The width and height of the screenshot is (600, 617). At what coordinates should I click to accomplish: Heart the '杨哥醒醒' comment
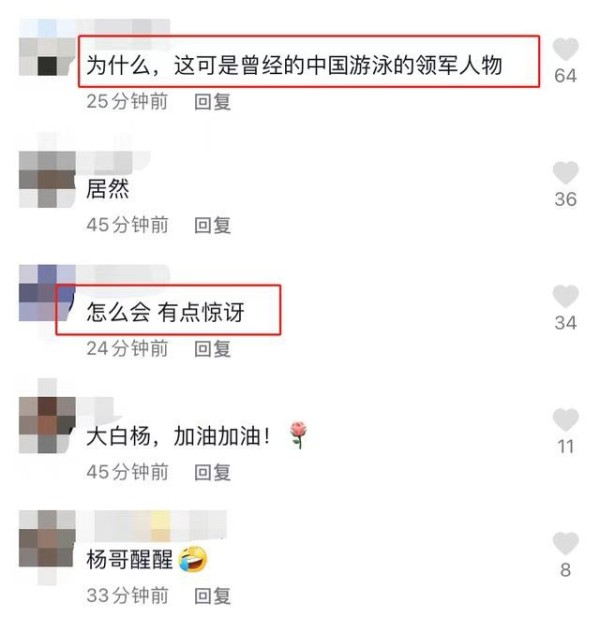click(x=565, y=543)
